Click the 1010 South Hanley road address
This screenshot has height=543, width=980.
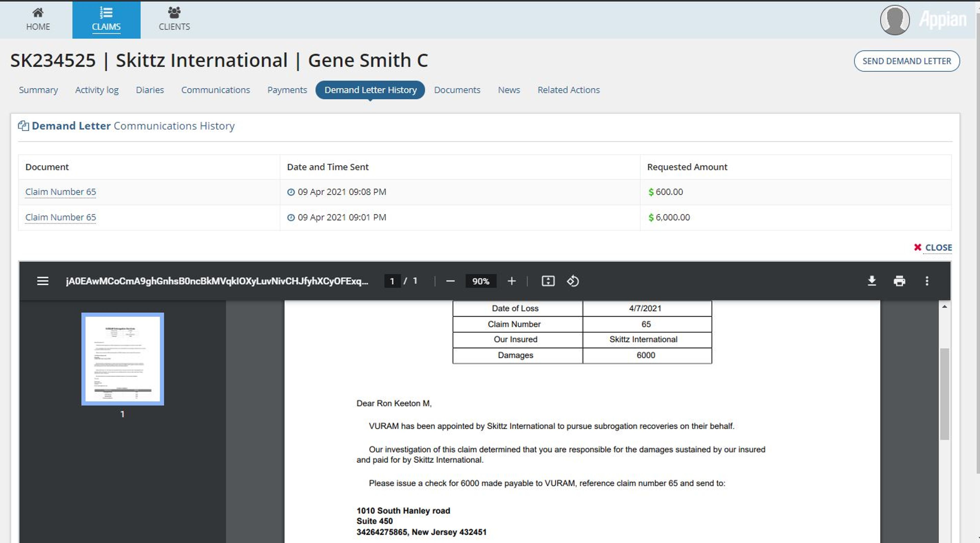(x=403, y=511)
